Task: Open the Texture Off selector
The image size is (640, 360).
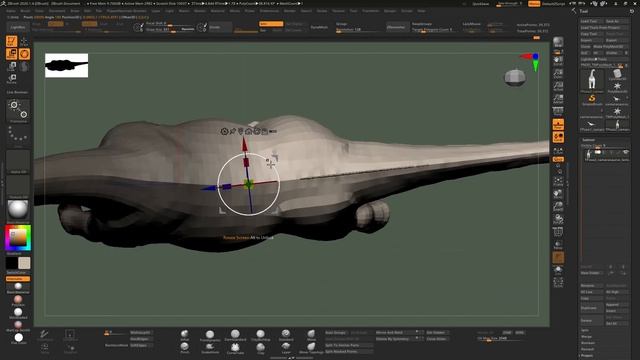Action: (18, 187)
